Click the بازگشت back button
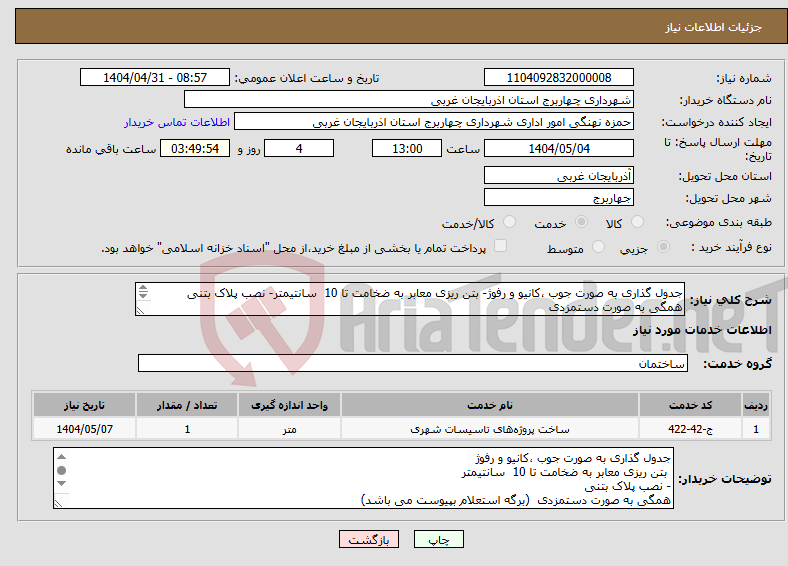The width and height of the screenshot is (788, 566). [369, 539]
